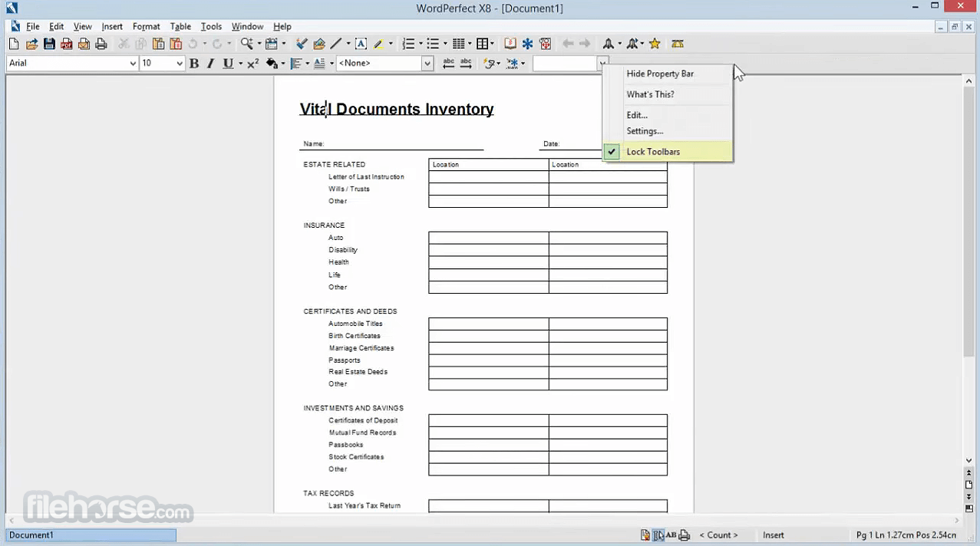
Task: Click the Table QuickCreate icon
Action: pyautogui.click(x=482, y=44)
